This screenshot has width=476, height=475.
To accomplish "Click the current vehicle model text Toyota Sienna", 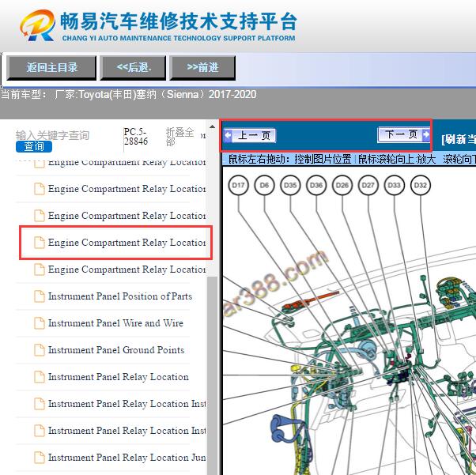I will (129, 94).
